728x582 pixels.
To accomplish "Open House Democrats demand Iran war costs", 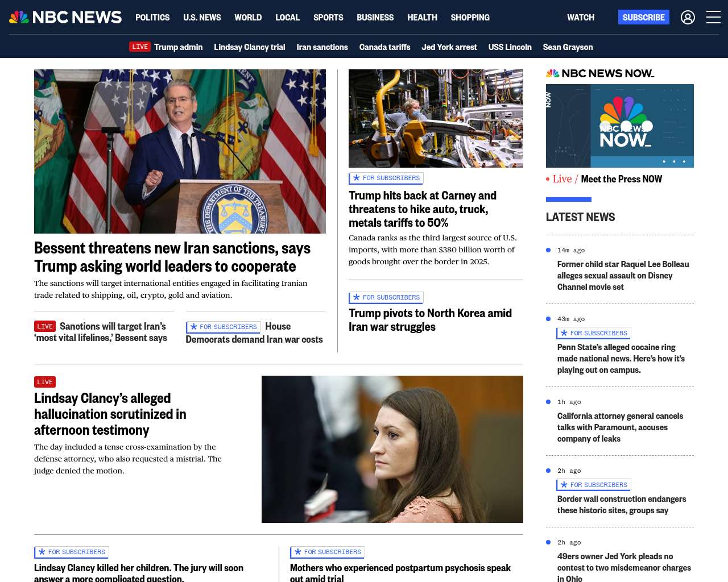I will coord(254,333).
